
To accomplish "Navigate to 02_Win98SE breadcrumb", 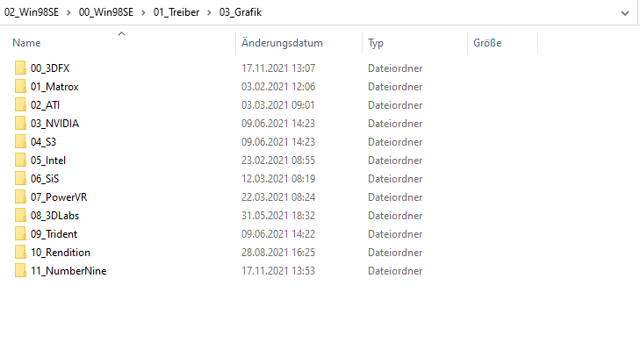I will 32,12.
